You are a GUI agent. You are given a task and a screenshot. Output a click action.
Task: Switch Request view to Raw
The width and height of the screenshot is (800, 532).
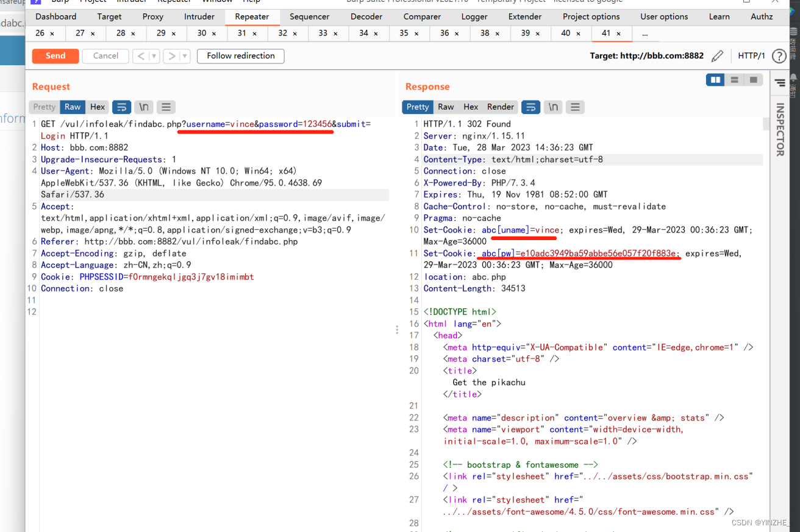tap(73, 107)
